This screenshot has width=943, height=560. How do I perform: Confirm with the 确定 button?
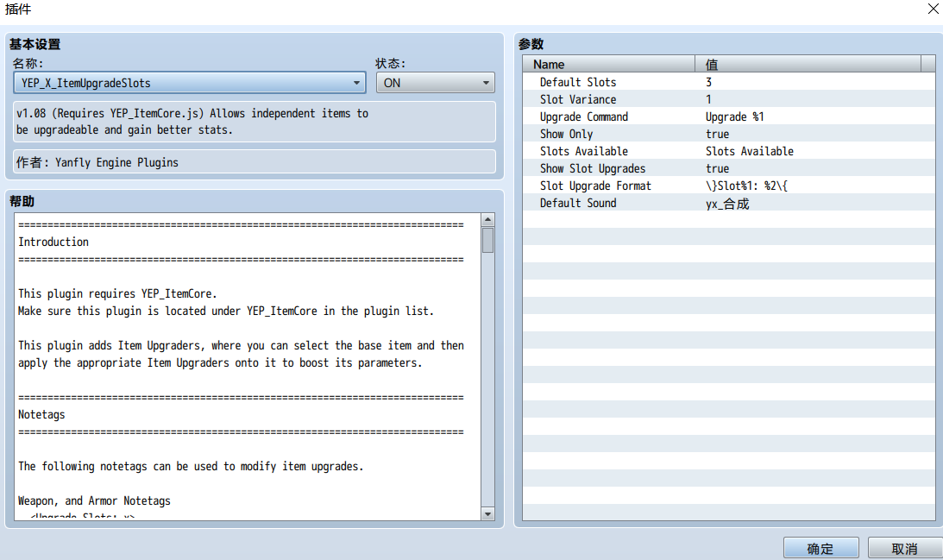point(820,549)
